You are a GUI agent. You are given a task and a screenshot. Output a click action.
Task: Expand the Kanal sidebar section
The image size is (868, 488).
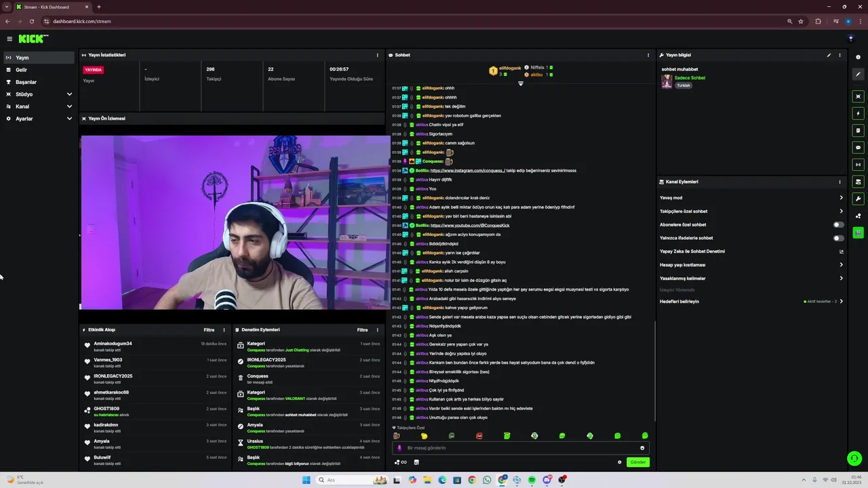click(39, 106)
